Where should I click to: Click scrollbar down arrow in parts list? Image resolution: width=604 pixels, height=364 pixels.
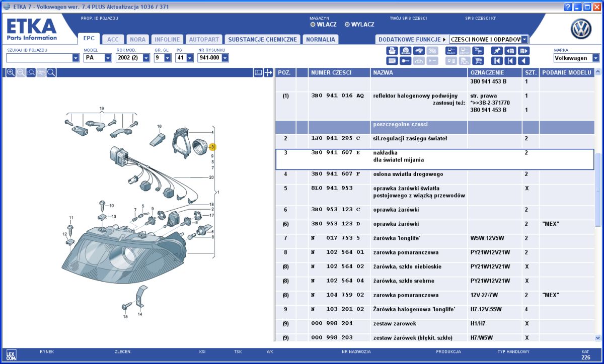[x=598, y=338]
